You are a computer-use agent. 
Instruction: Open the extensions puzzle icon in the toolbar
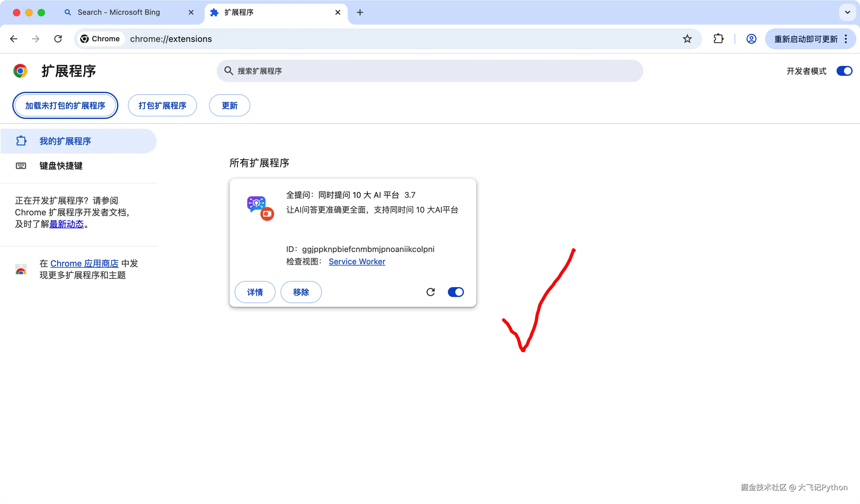(719, 39)
